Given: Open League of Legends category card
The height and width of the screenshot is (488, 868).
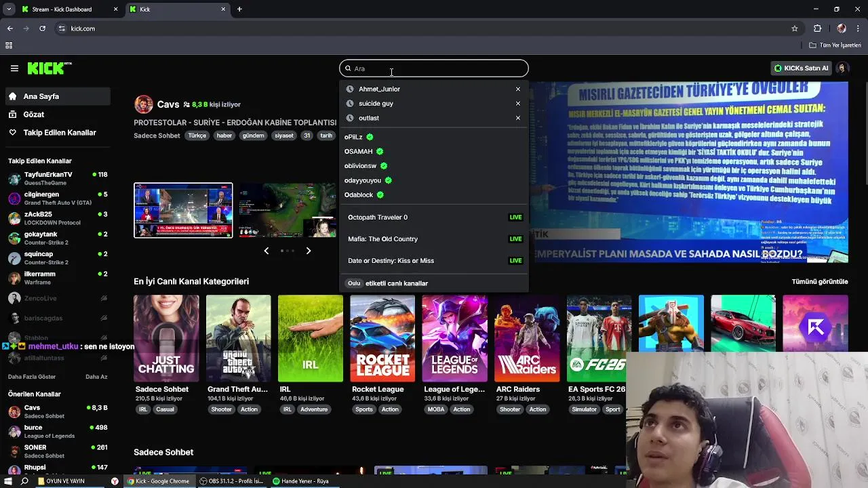Looking at the screenshot, I should 454,339.
